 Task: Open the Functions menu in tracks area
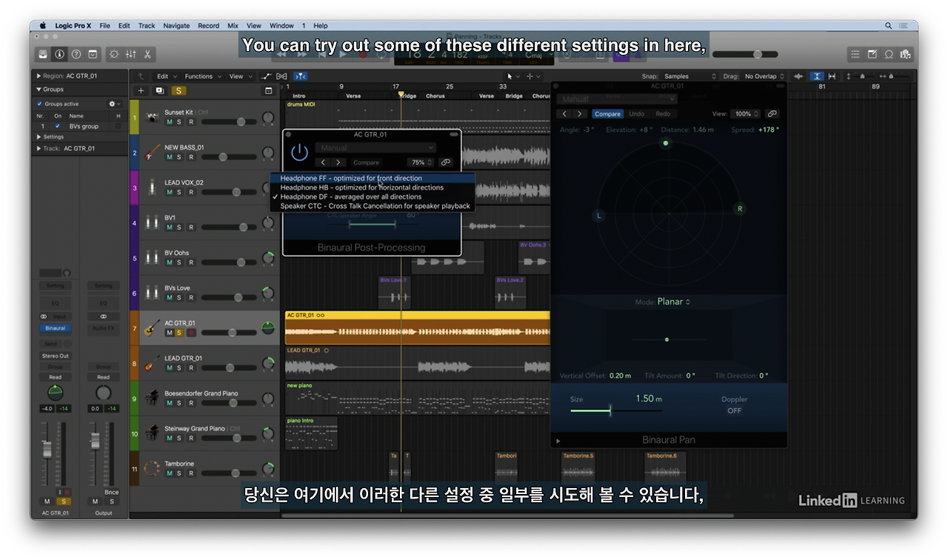(x=201, y=76)
